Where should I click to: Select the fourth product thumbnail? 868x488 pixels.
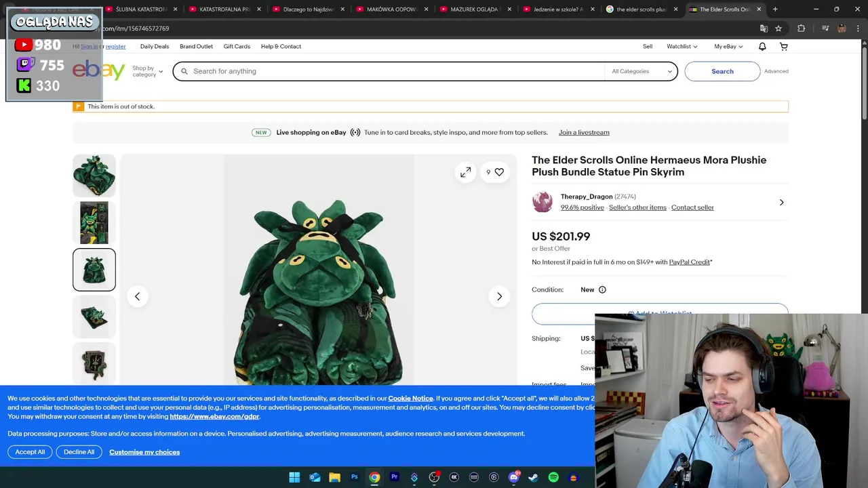94,317
